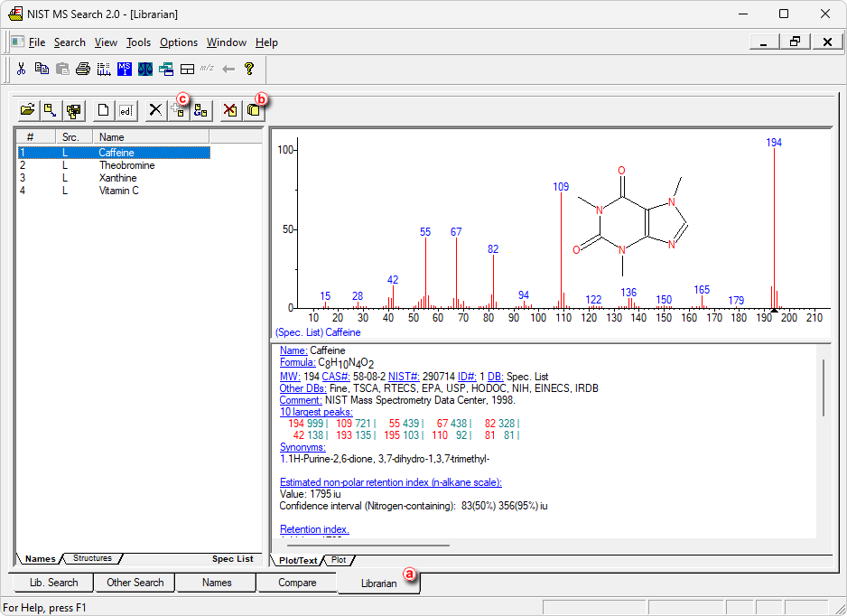The image size is (847, 616).
Task: Open the Search menu
Action: pyautogui.click(x=70, y=42)
